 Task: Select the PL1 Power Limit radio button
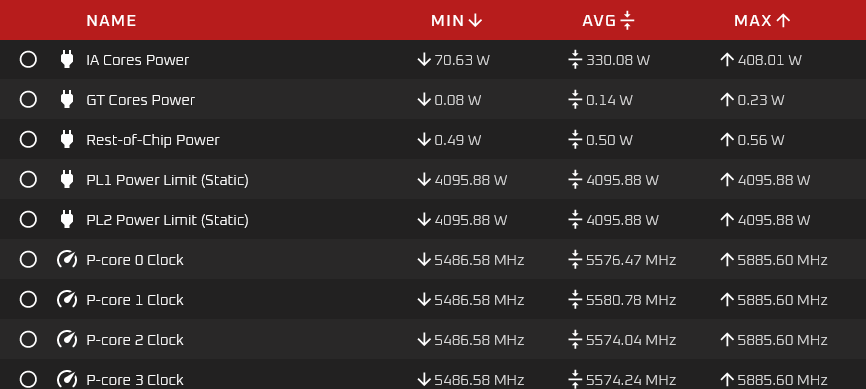point(28,179)
